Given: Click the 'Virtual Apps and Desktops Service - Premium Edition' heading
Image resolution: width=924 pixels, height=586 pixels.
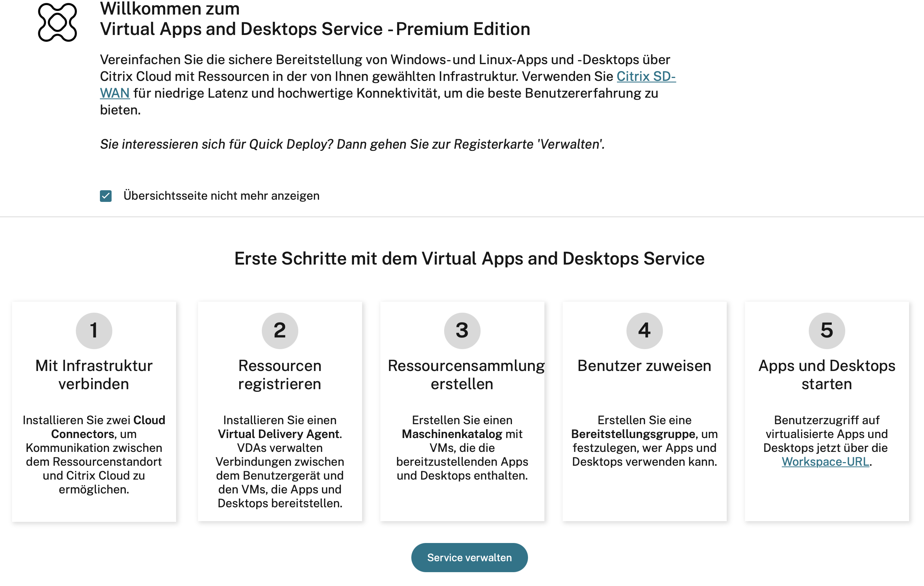Looking at the screenshot, I should tap(315, 29).
